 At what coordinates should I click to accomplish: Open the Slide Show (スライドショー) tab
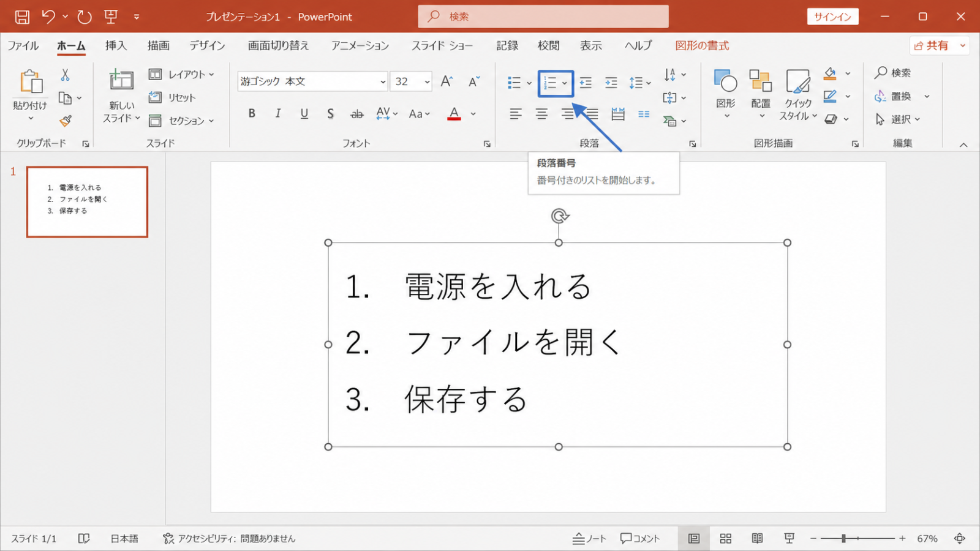442,46
